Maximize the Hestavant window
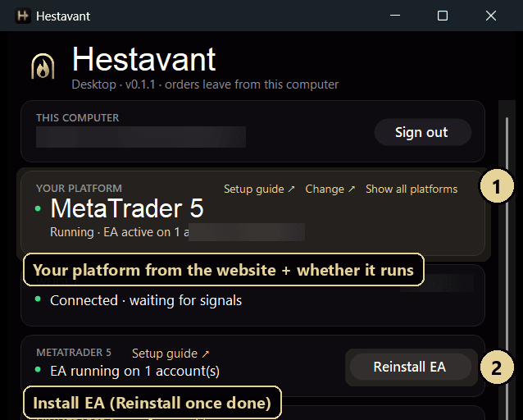This screenshot has height=420, width=523. [443, 16]
